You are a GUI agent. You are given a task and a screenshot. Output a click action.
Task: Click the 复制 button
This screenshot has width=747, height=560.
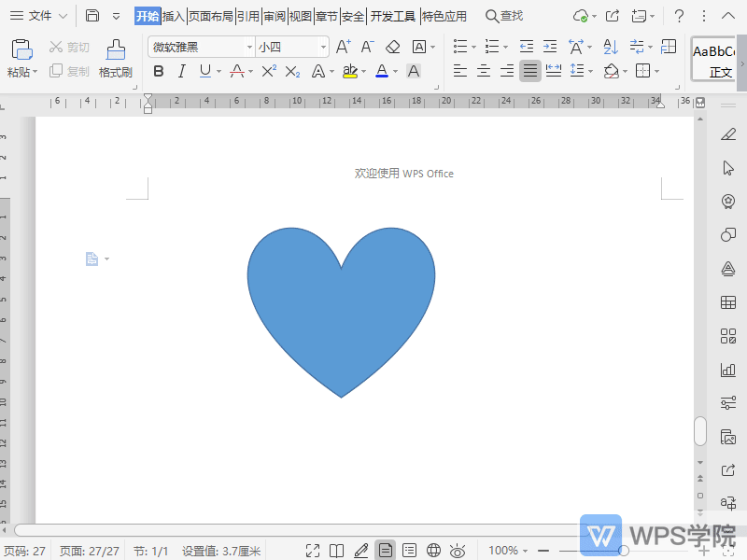pos(68,71)
